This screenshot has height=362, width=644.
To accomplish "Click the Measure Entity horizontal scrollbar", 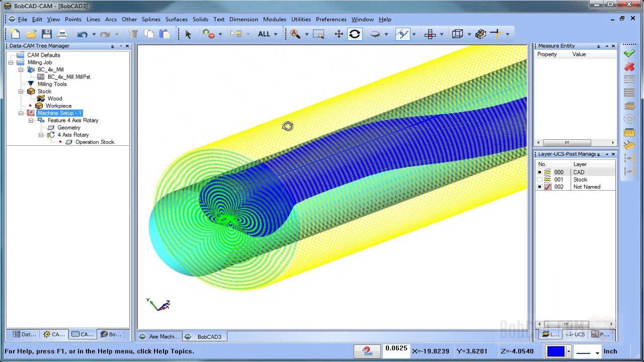I will pos(576,142).
